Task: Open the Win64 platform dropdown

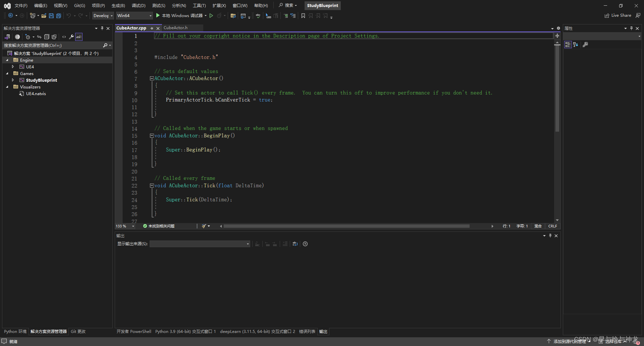Action: coord(134,15)
